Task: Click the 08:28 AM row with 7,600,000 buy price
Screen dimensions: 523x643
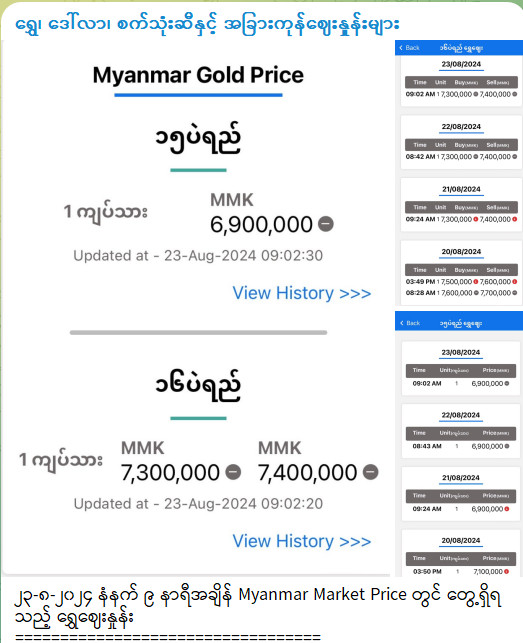Action: [461, 293]
